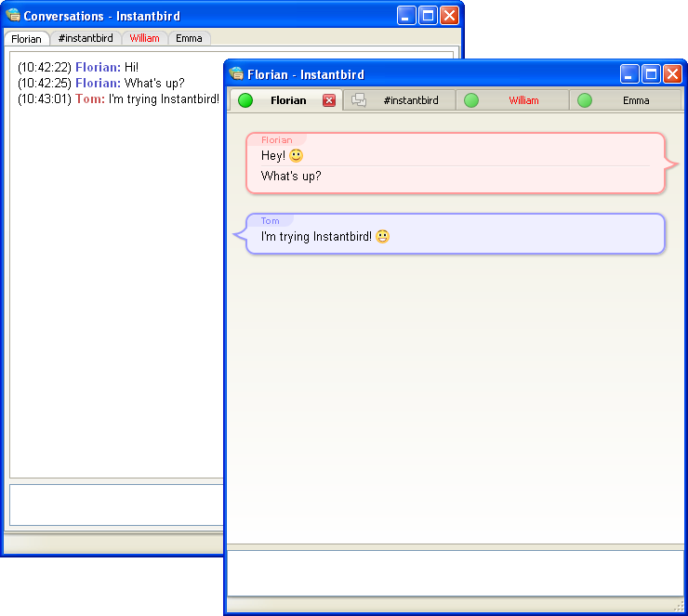Click message input box in Conversations window

[117, 505]
